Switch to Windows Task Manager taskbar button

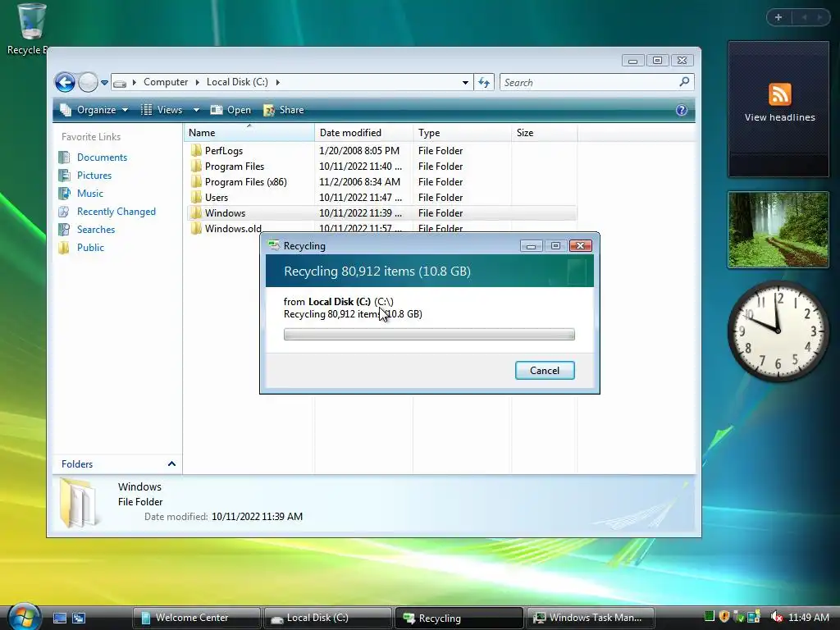tap(591, 618)
